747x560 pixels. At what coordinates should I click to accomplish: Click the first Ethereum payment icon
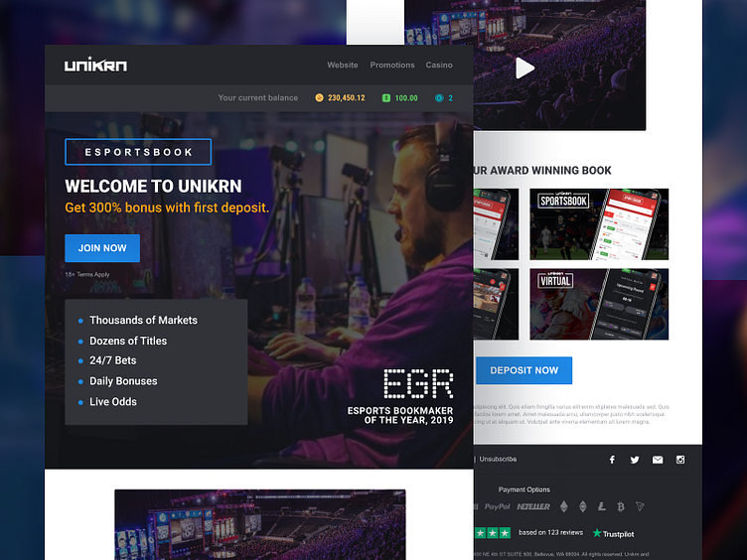564,506
